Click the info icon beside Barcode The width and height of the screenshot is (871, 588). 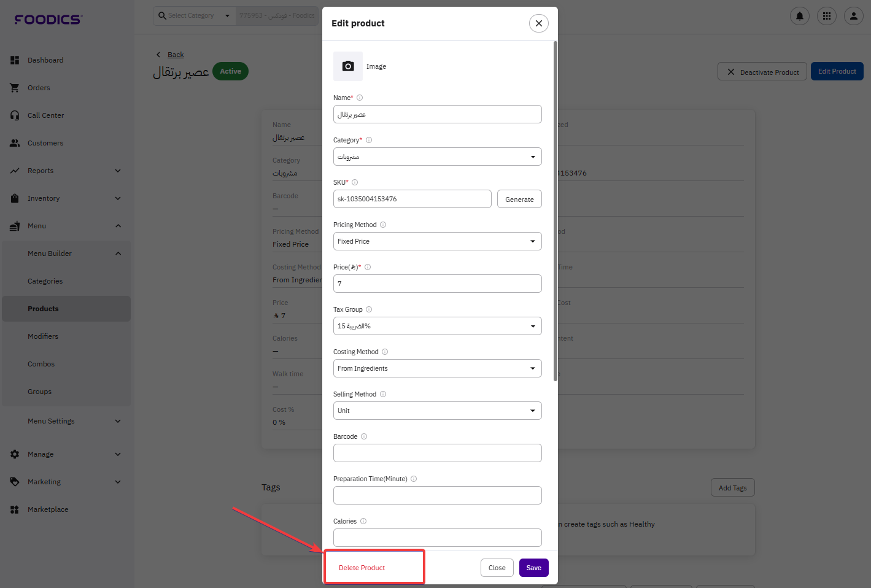pos(364,436)
